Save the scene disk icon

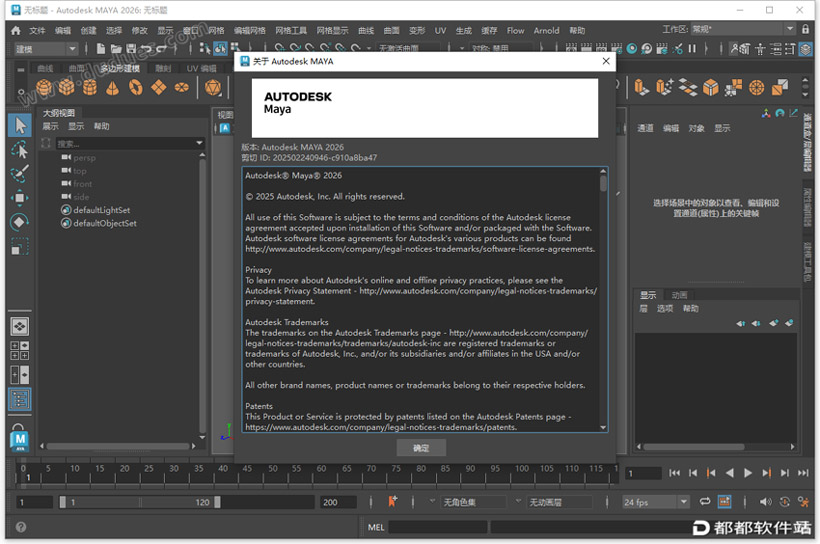pyautogui.click(x=131, y=49)
